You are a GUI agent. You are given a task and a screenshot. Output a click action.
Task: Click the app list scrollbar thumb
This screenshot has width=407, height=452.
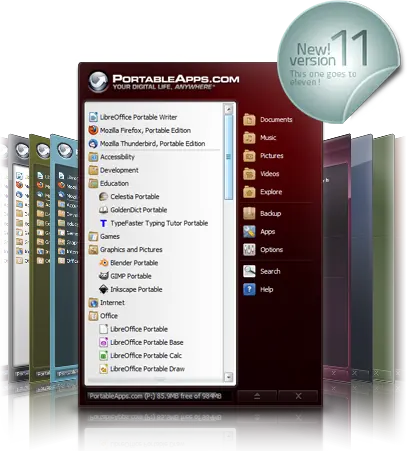click(228, 157)
